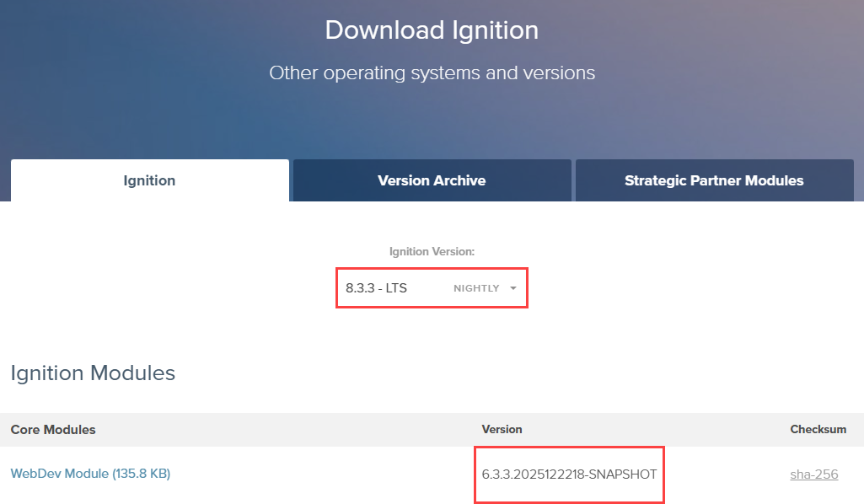Click the Ignition Modules section heading
Image resolution: width=864 pixels, height=504 pixels.
point(93,373)
